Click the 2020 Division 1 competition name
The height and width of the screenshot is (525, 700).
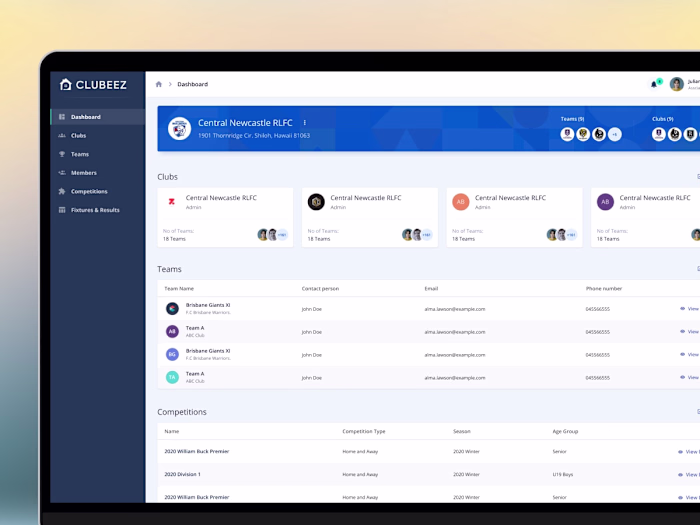[x=182, y=474]
